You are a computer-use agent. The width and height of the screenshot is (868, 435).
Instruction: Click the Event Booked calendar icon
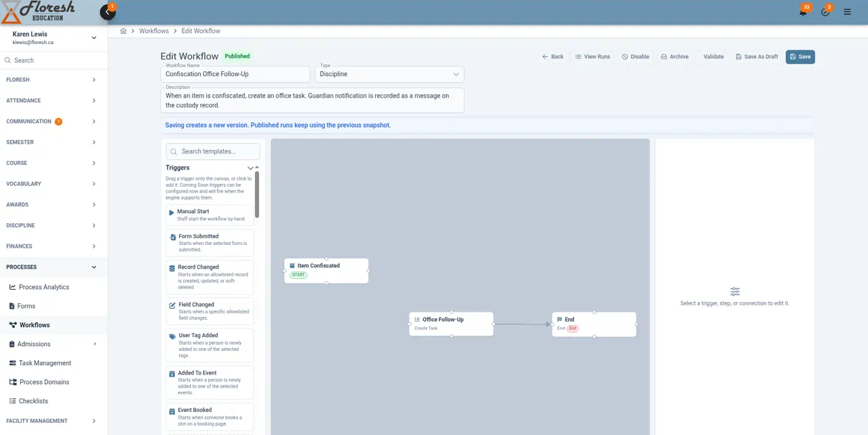coord(172,411)
